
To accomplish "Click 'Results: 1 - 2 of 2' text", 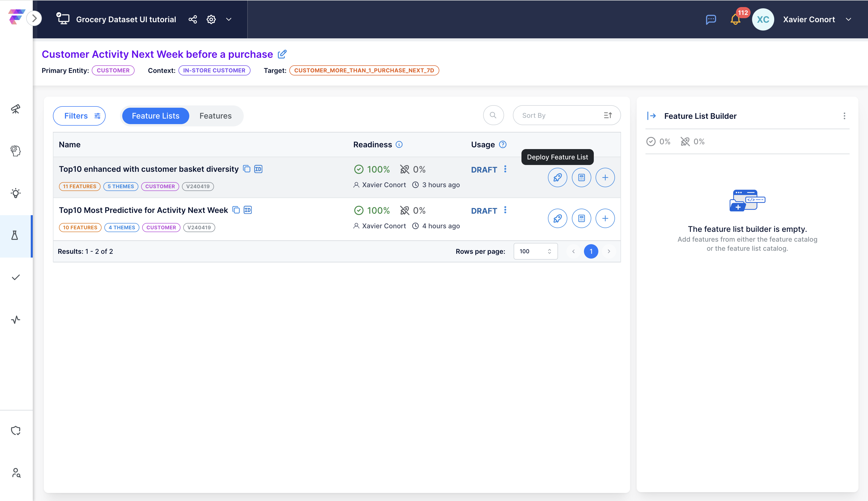I will pos(85,252).
